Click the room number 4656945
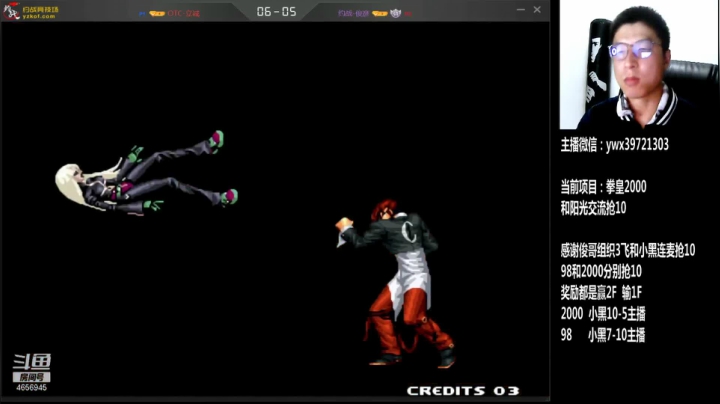The image size is (720, 404). pos(31,387)
